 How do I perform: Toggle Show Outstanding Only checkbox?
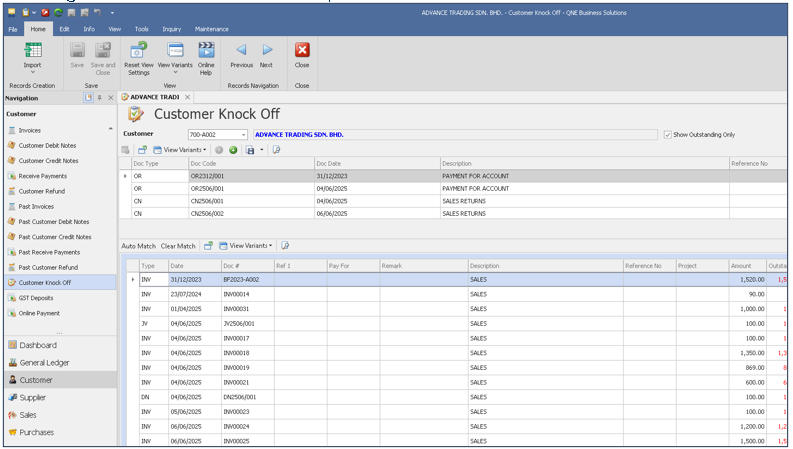(x=668, y=134)
